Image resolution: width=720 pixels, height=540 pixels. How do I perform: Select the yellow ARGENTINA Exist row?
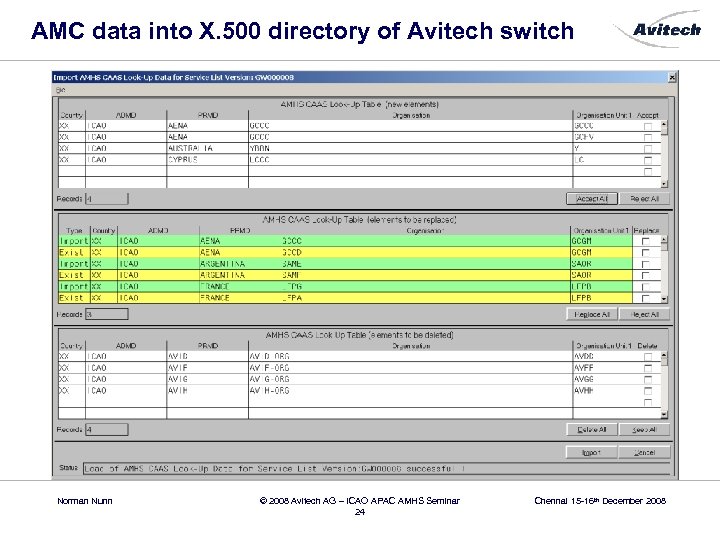pyautogui.click(x=345, y=276)
